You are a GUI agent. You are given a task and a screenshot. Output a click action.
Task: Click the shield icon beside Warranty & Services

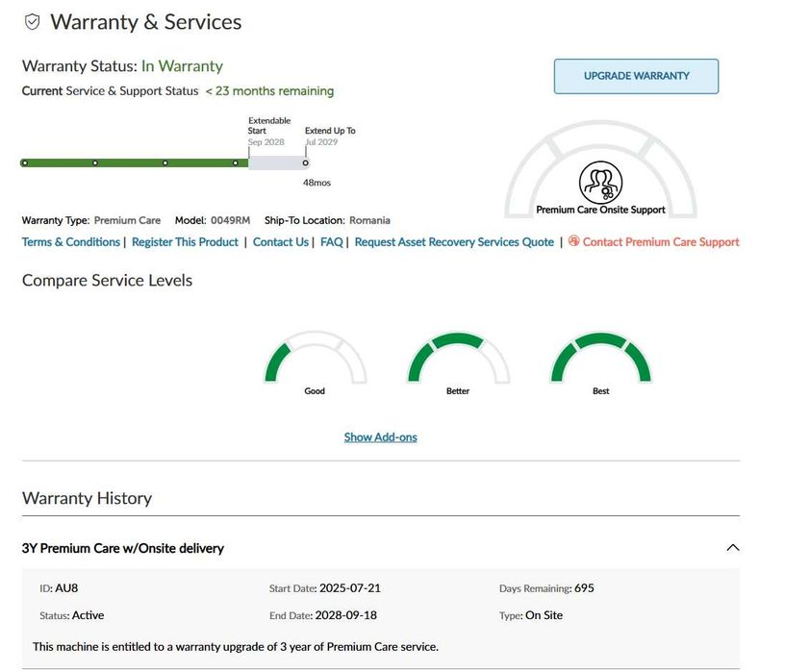point(32,22)
